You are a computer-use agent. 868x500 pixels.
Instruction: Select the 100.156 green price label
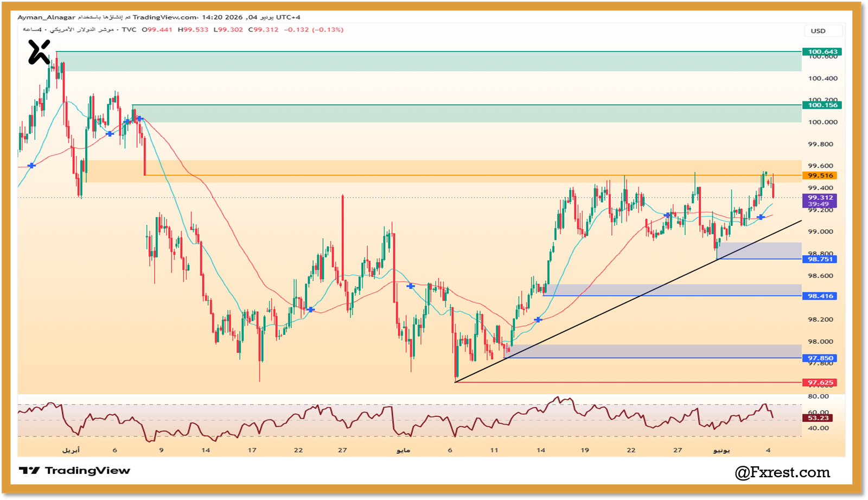(x=822, y=105)
